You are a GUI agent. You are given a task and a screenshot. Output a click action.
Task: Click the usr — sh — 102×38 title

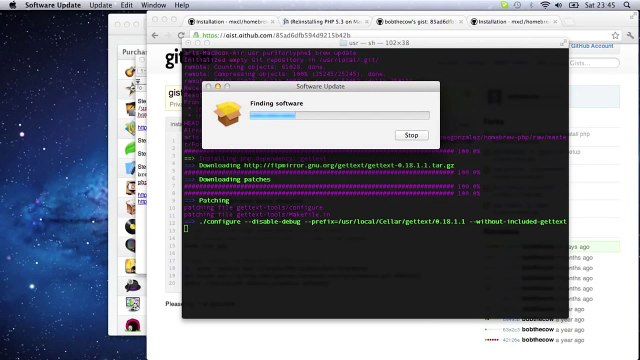point(379,43)
